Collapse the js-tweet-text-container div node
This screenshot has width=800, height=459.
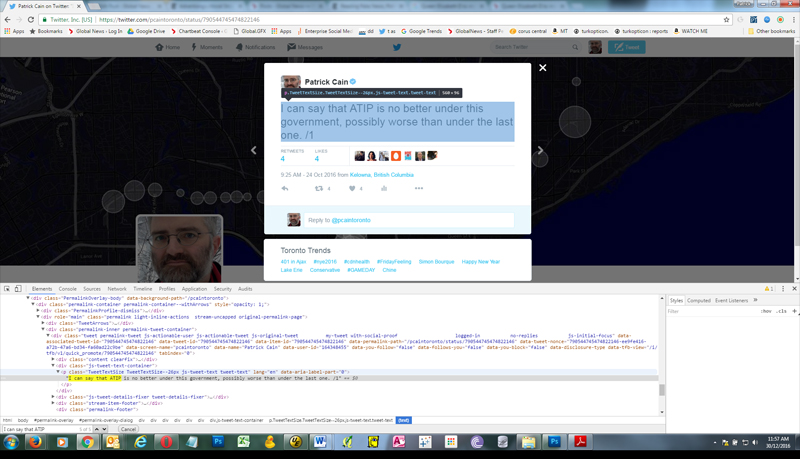click(x=53, y=366)
